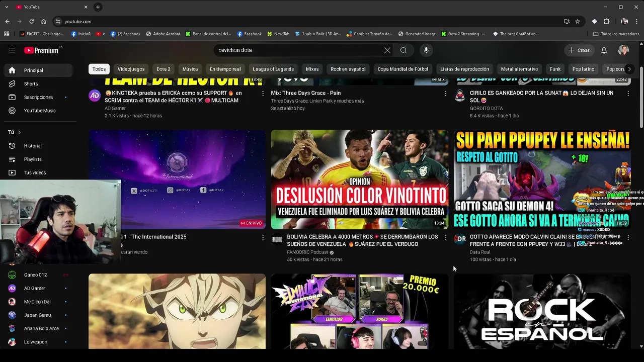Viewport: 644px width, 362px height.
Task: Open Playlists in the sidebar
Action: click(38, 159)
